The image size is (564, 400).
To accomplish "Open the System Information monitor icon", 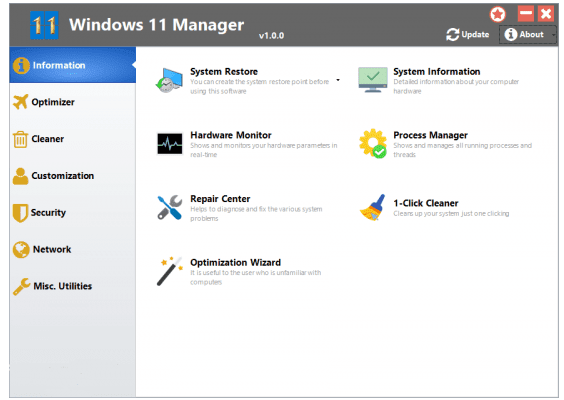I will tap(373, 79).
